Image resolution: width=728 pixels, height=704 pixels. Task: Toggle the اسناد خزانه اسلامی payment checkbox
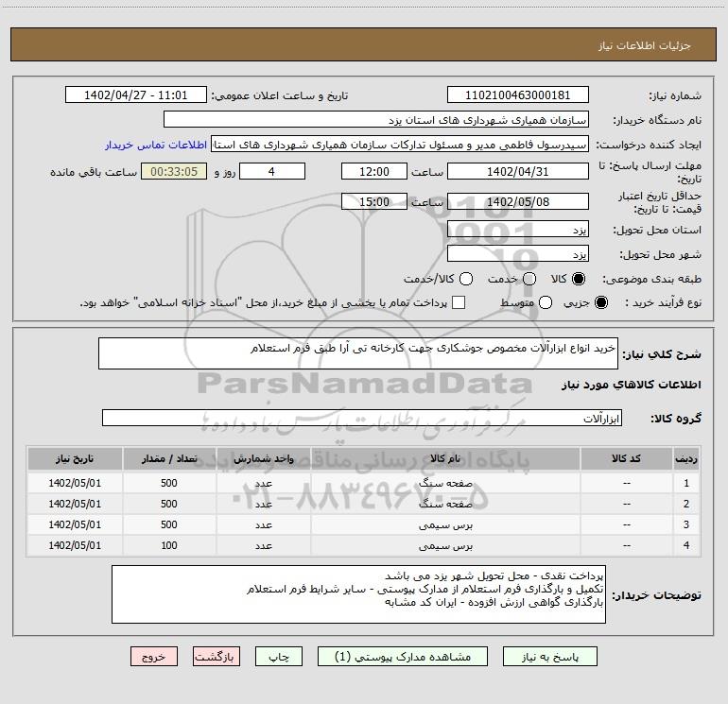pyautogui.click(x=459, y=302)
